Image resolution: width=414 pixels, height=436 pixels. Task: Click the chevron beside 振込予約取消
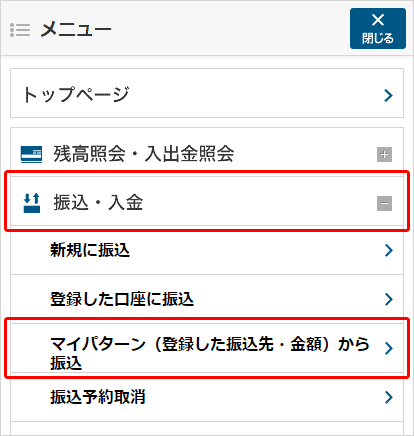[388, 397]
